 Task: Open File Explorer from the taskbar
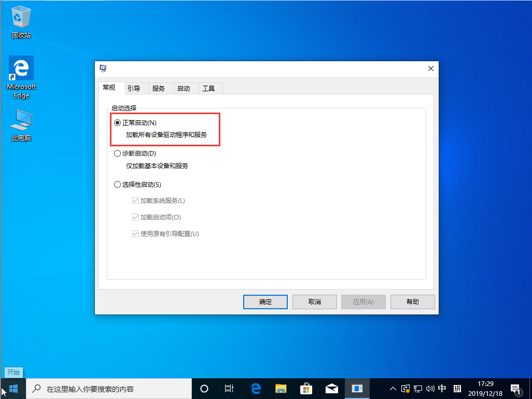(x=281, y=389)
